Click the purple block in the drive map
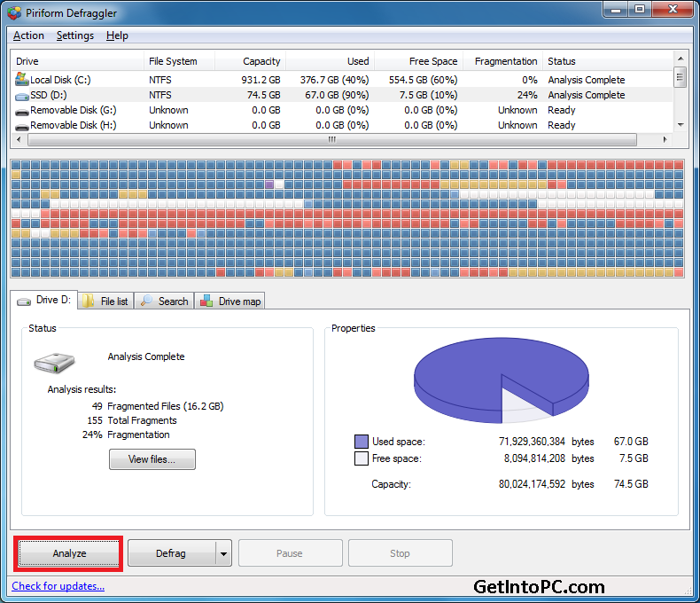Image resolution: width=700 pixels, height=603 pixels. pyautogui.click(x=269, y=184)
